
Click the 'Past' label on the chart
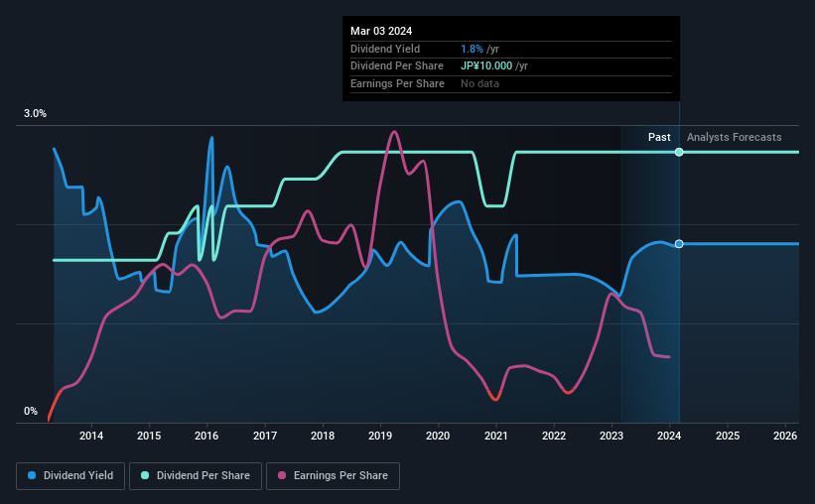tap(659, 137)
